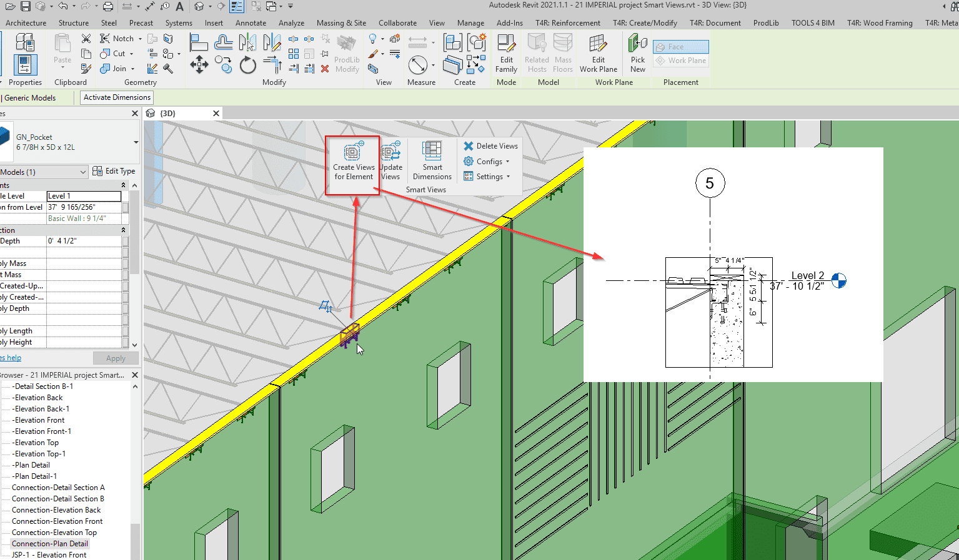The image size is (959, 560).
Task: Select Plan Detail-1 in project browser
Action: 35,476
